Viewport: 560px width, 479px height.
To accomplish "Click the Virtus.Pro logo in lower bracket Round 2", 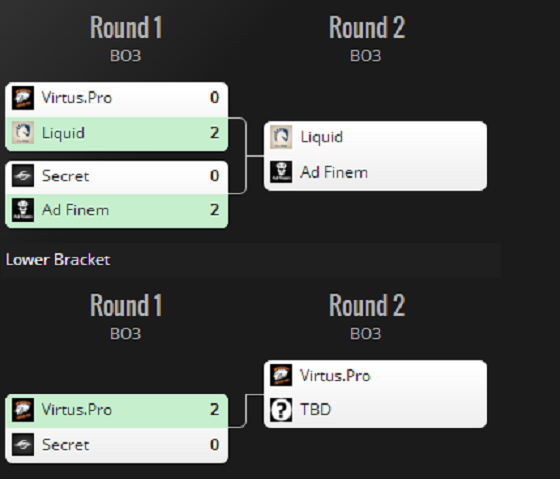I will [x=281, y=375].
